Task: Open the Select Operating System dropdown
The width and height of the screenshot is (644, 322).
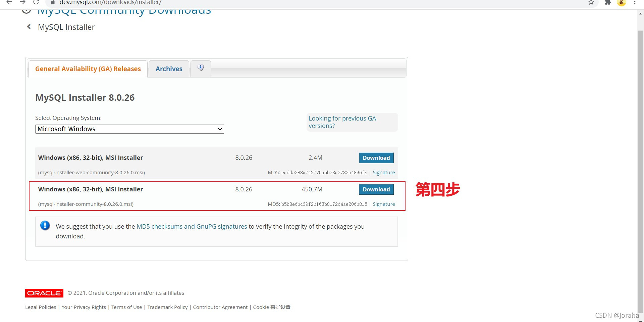Action: coord(129,129)
